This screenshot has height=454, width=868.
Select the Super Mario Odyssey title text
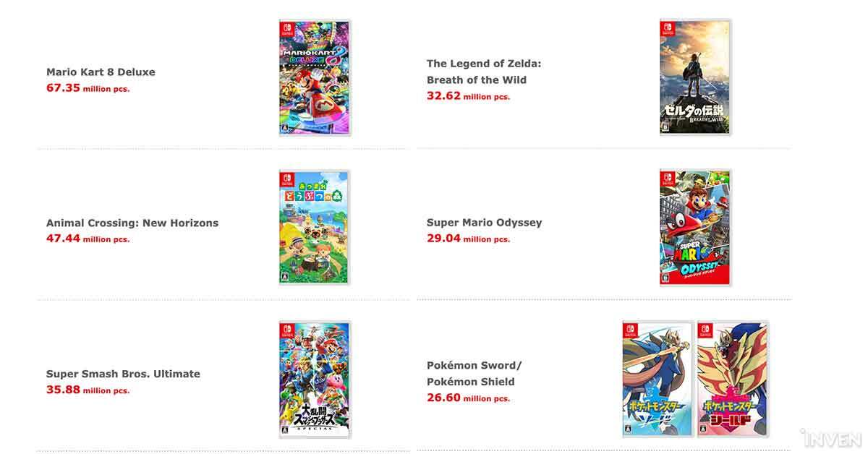click(484, 223)
